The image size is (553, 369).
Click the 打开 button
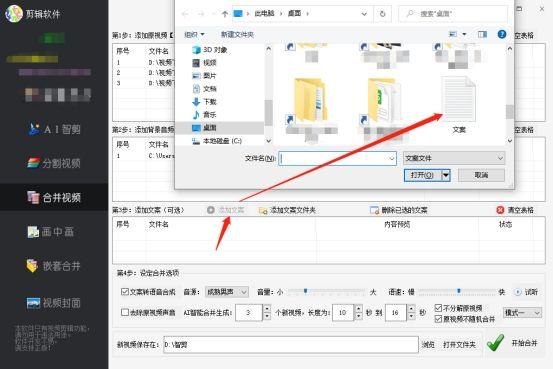coord(423,175)
